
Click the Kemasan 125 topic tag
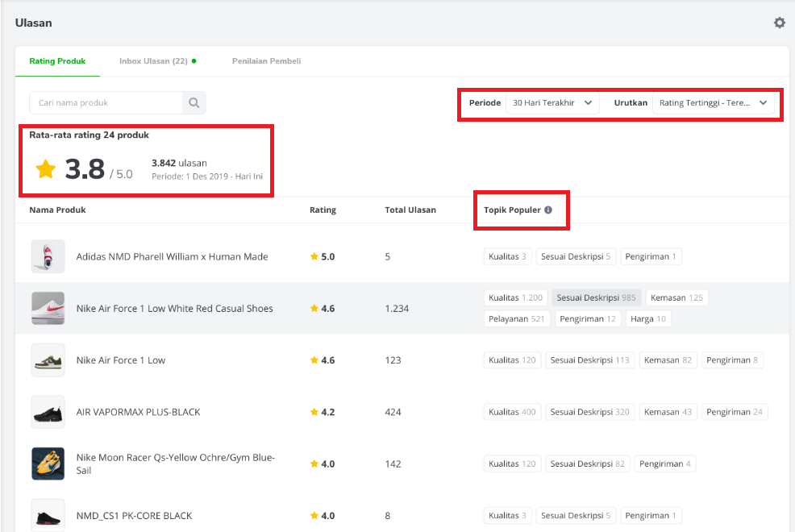(x=676, y=298)
